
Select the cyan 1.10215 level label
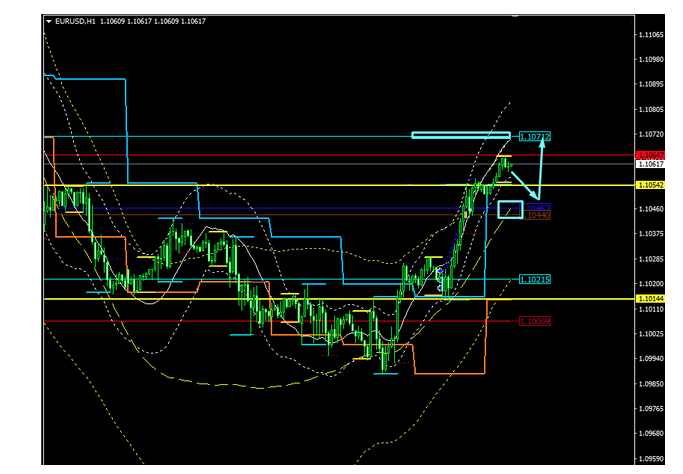[535, 280]
